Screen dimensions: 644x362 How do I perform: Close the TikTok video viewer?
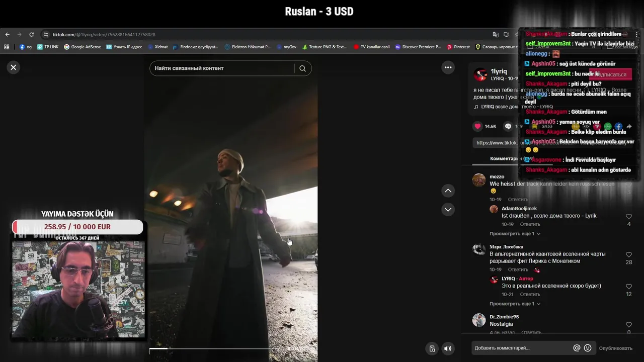[x=14, y=67]
